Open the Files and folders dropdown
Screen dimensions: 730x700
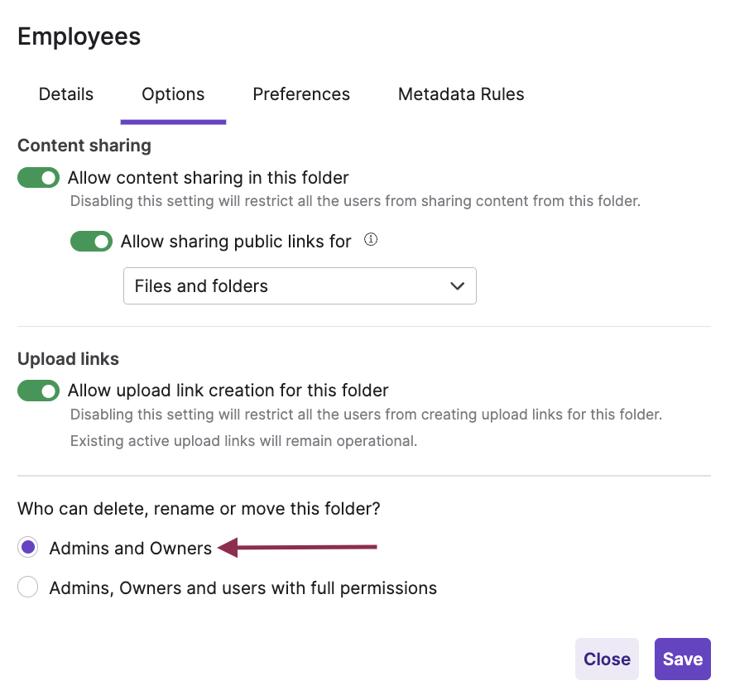click(x=300, y=286)
